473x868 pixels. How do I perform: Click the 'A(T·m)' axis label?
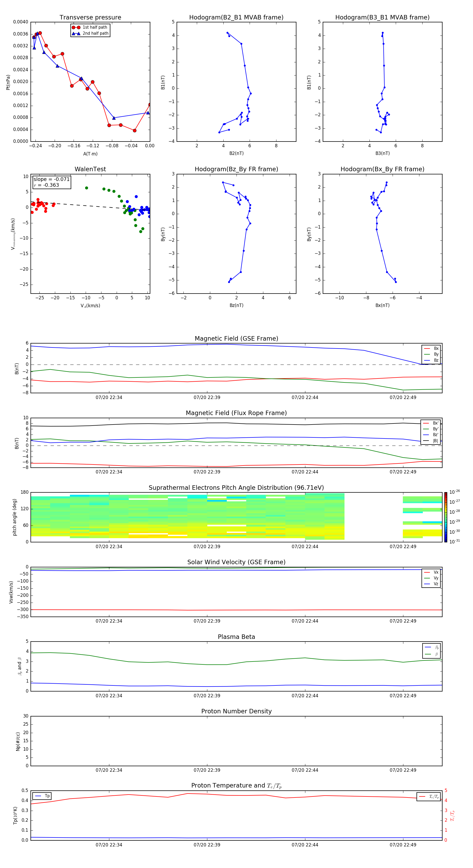(90, 154)
